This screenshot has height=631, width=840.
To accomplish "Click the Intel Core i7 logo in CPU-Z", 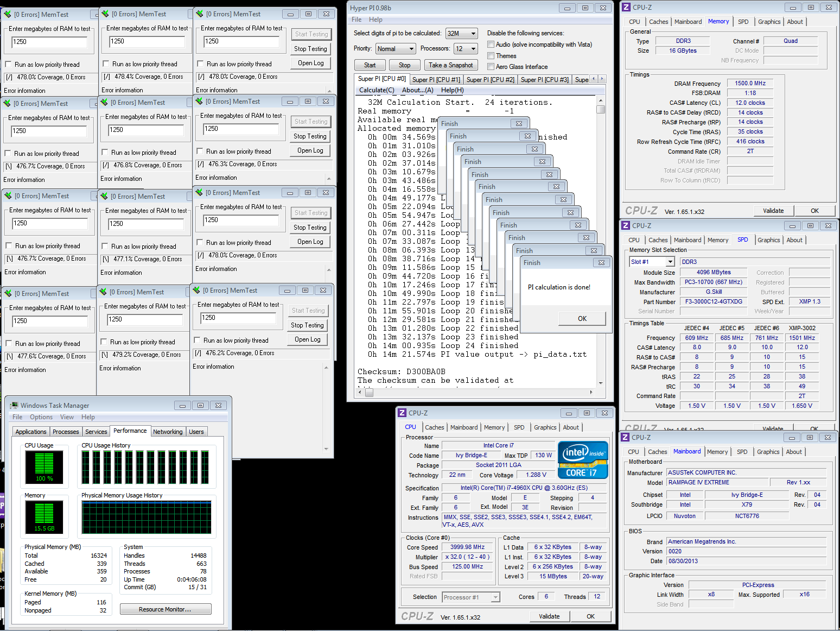I will (582, 459).
